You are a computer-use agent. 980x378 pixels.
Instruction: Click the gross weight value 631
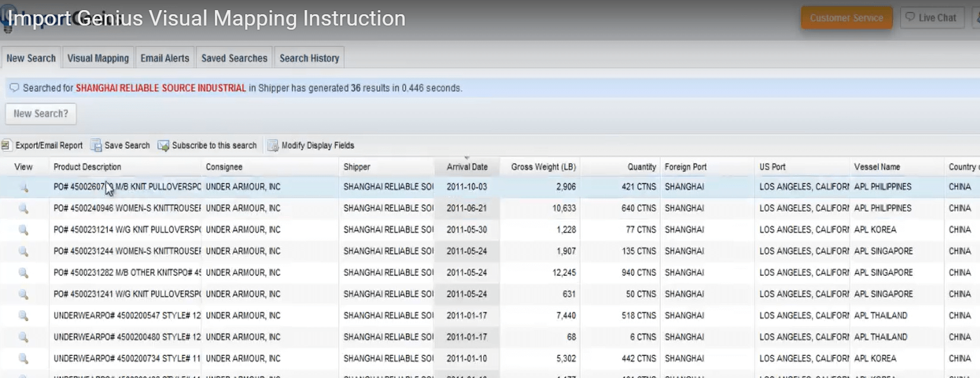tap(569, 294)
